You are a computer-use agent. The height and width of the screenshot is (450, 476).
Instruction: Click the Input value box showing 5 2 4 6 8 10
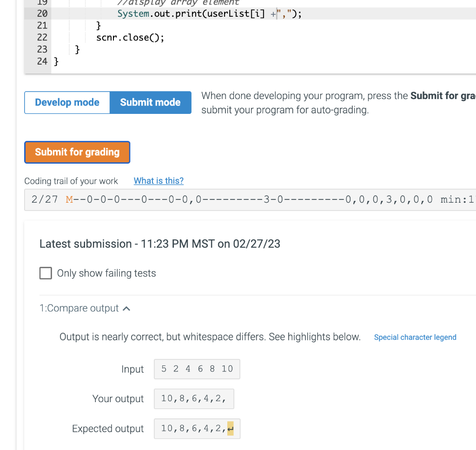coord(197,369)
